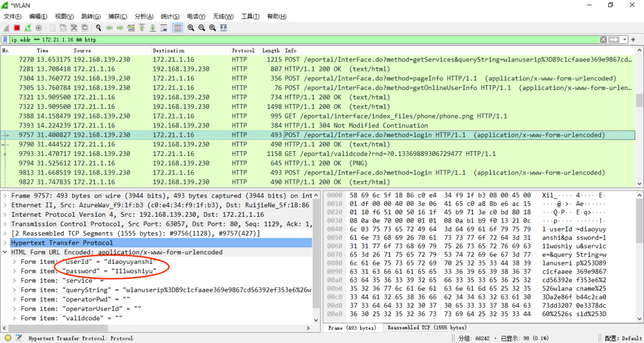This screenshot has height=343, width=644.
Task: Go back to previous packet arrow
Action: (x=109, y=28)
